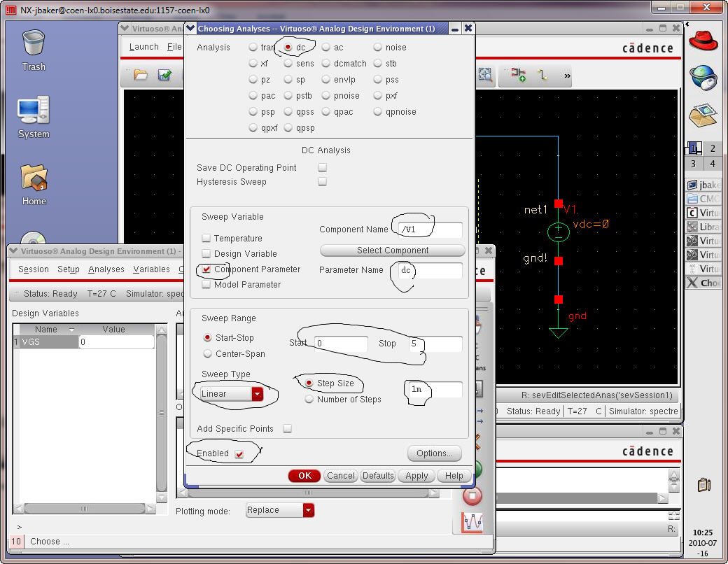728x564 pixels.
Task: Click the zoom-to-fit magnifier toolbar icon
Action: 485,75
